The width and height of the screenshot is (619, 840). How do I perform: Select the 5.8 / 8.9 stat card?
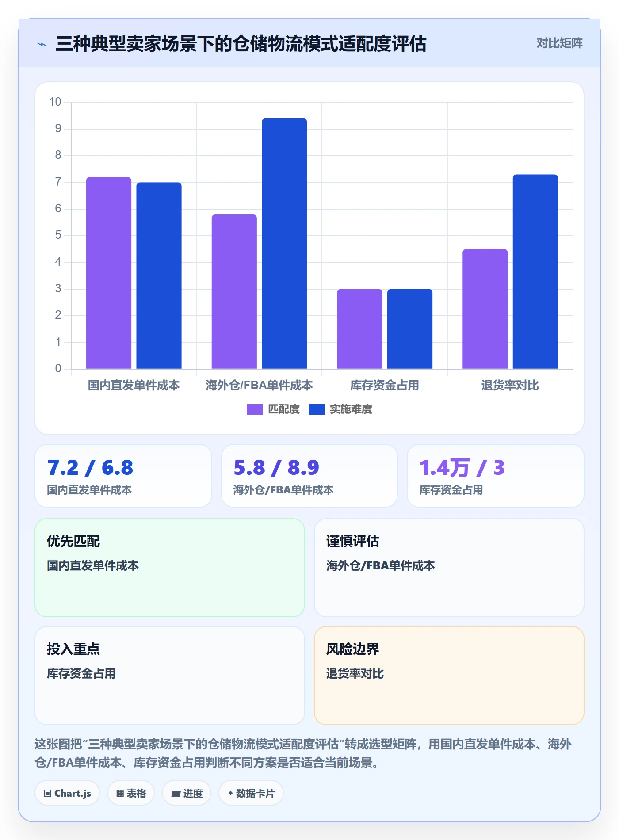[x=309, y=476]
